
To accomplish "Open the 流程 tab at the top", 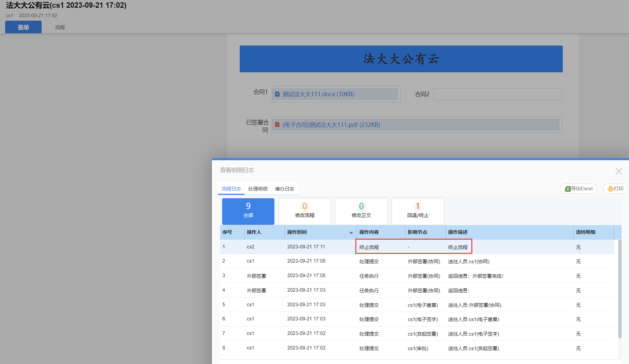I will click(60, 27).
